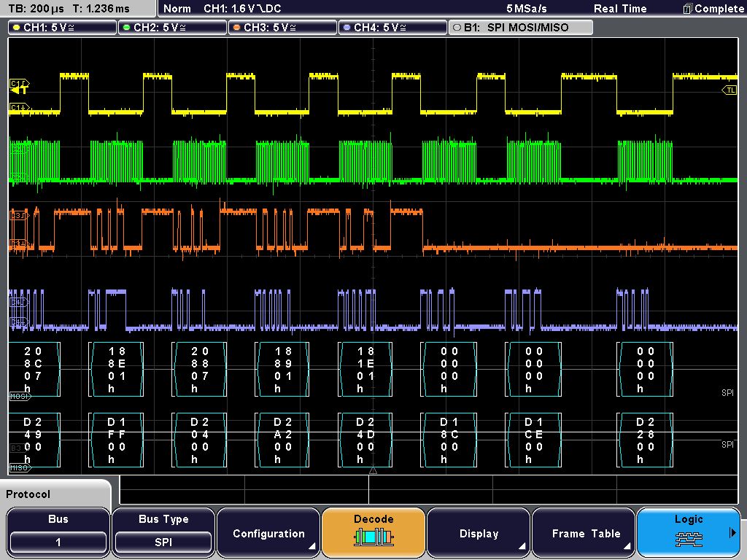Expand the Configuration submenu
747x560 pixels.
click(268, 533)
